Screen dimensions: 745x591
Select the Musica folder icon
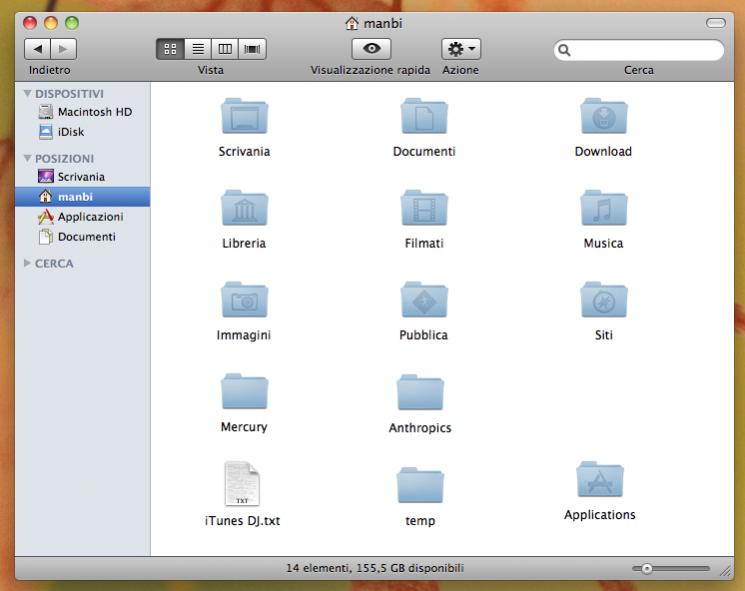pos(603,208)
